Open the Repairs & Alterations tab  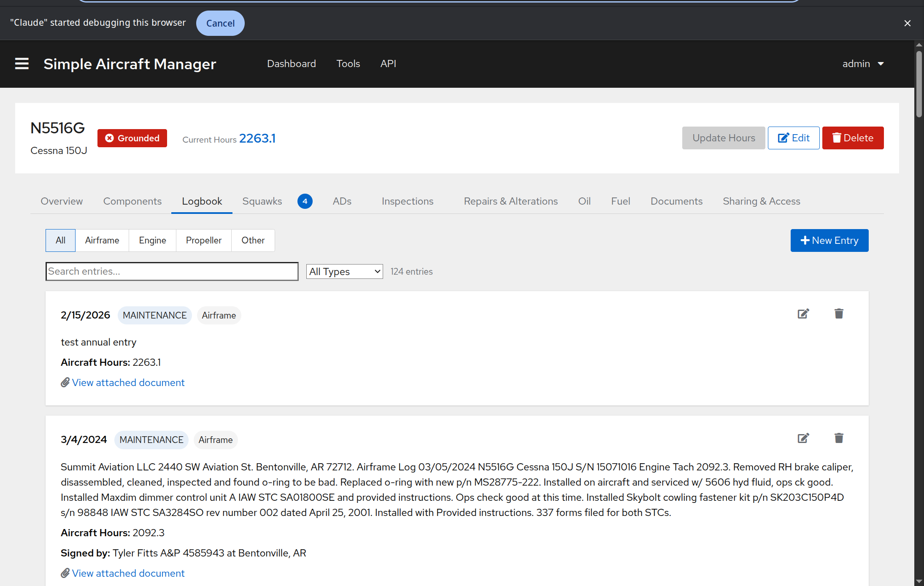[511, 201]
